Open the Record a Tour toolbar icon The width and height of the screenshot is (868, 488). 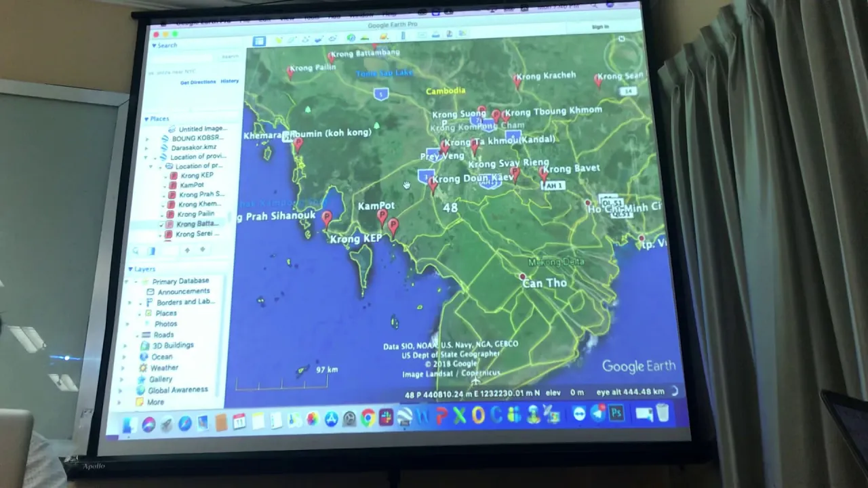point(332,39)
